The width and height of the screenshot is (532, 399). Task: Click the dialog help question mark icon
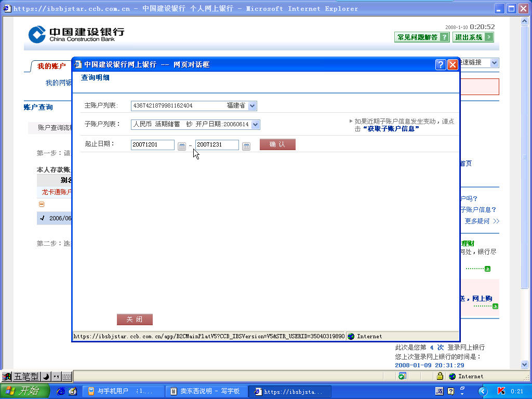tap(441, 64)
